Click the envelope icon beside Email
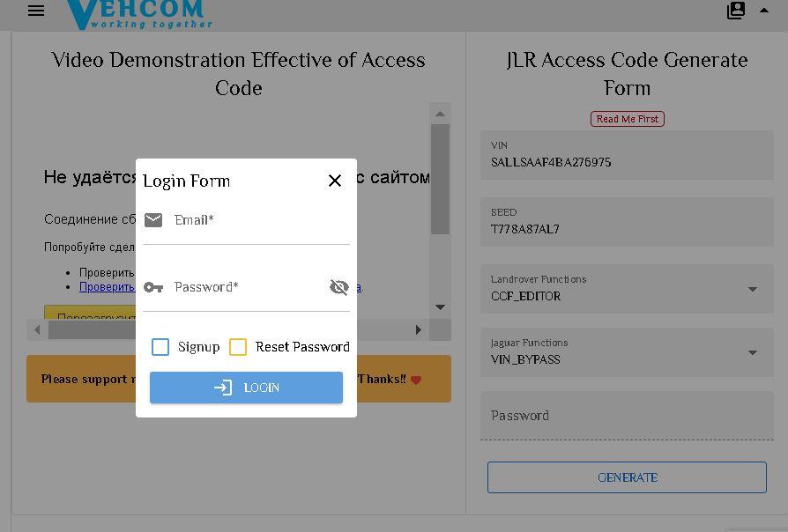The image size is (788, 532). coord(153,219)
